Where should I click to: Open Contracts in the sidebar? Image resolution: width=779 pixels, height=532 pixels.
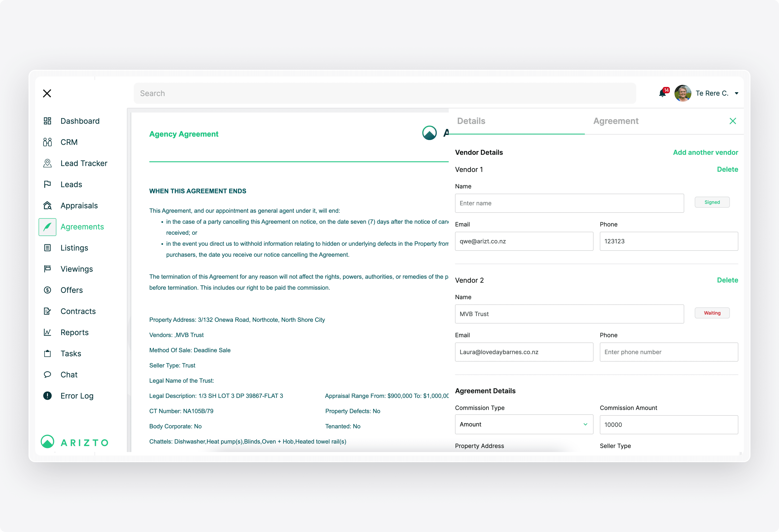tap(78, 311)
